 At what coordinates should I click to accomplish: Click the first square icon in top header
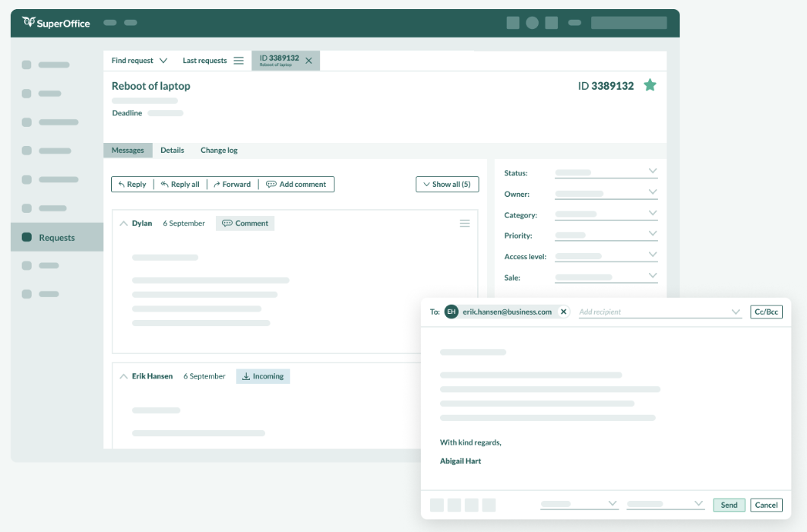[513, 23]
